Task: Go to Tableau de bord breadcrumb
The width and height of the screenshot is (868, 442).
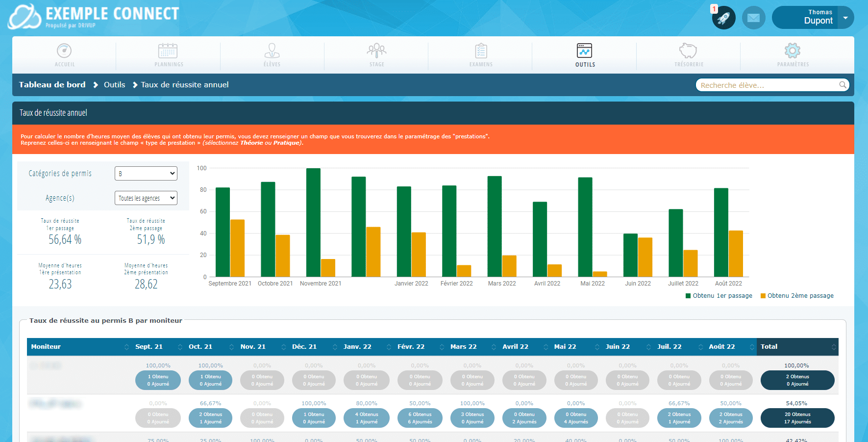Action: 52,85
